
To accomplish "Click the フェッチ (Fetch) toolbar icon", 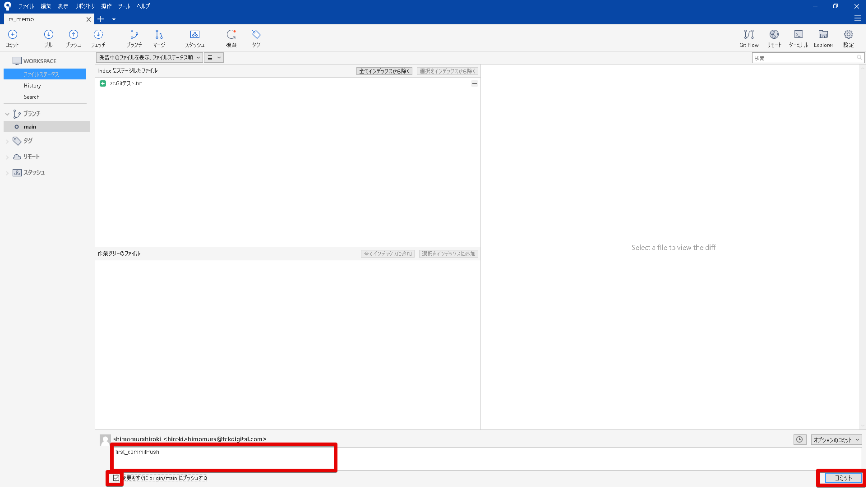I will pyautogui.click(x=98, y=38).
